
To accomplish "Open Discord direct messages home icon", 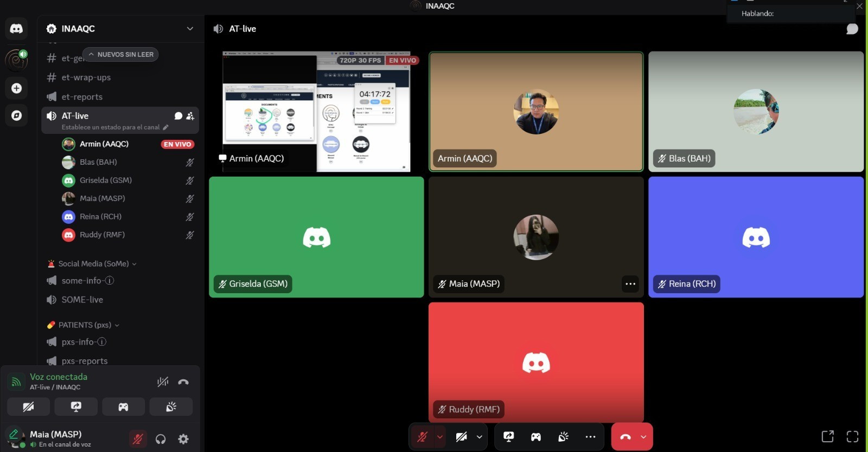I will click(x=16, y=29).
